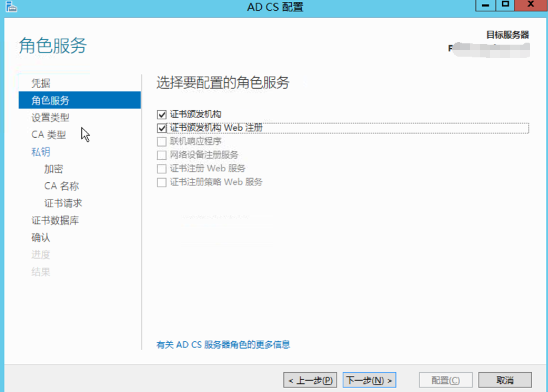Toggle the 证书注册策略 Web 服务 checkbox

tap(161, 183)
